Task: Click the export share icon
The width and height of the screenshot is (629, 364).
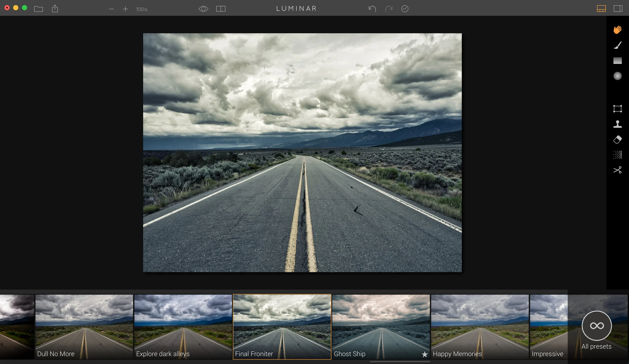Action: [55, 9]
